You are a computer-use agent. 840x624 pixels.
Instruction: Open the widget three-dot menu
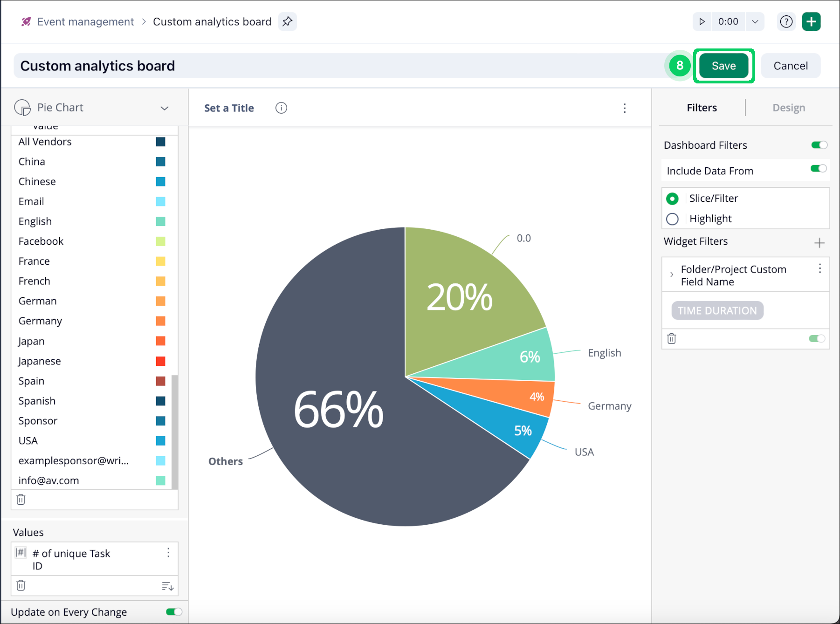(625, 108)
